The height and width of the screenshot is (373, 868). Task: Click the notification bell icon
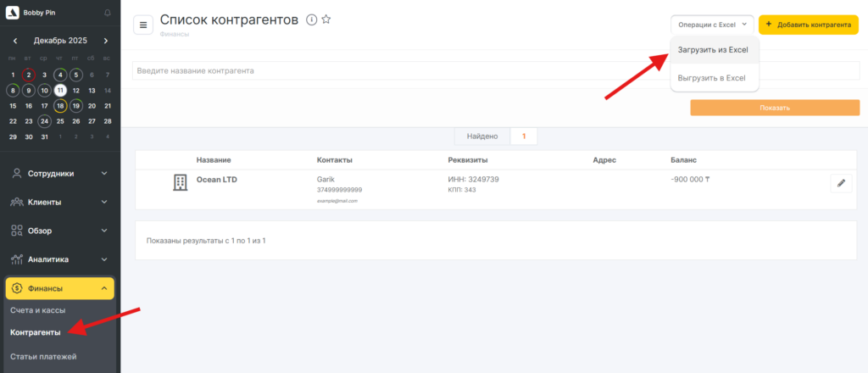(107, 14)
